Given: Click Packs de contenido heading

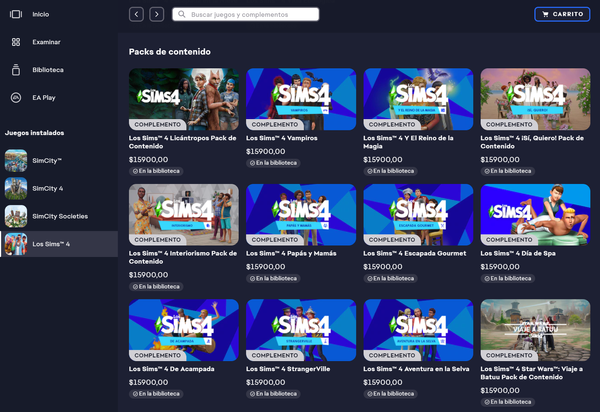Looking at the screenshot, I should tap(170, 52).
